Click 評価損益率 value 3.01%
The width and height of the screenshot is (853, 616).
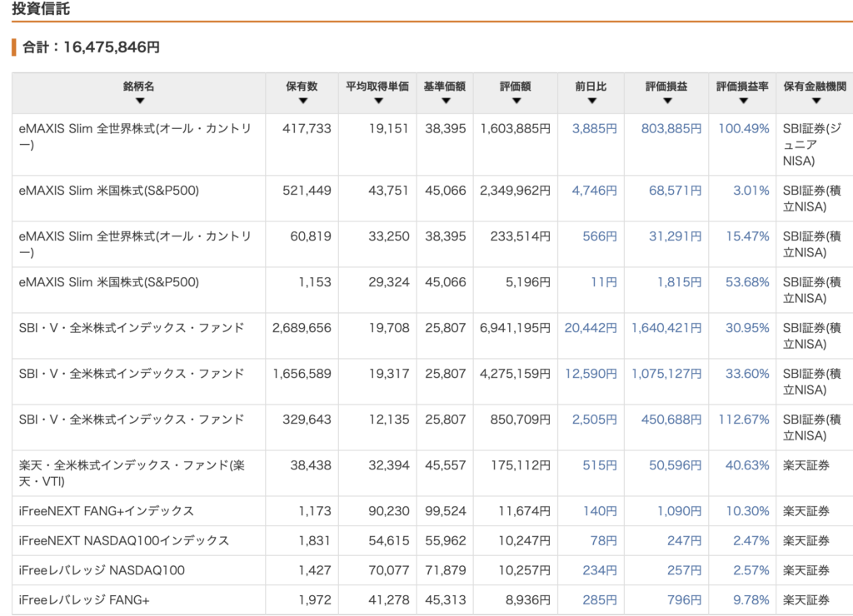pyautogui.click(x=751, y=191)
